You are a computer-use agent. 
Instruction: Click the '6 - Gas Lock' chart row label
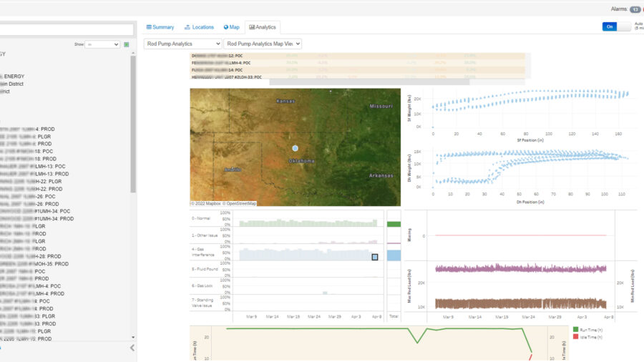pyautogui.click(x=202, y=285)
